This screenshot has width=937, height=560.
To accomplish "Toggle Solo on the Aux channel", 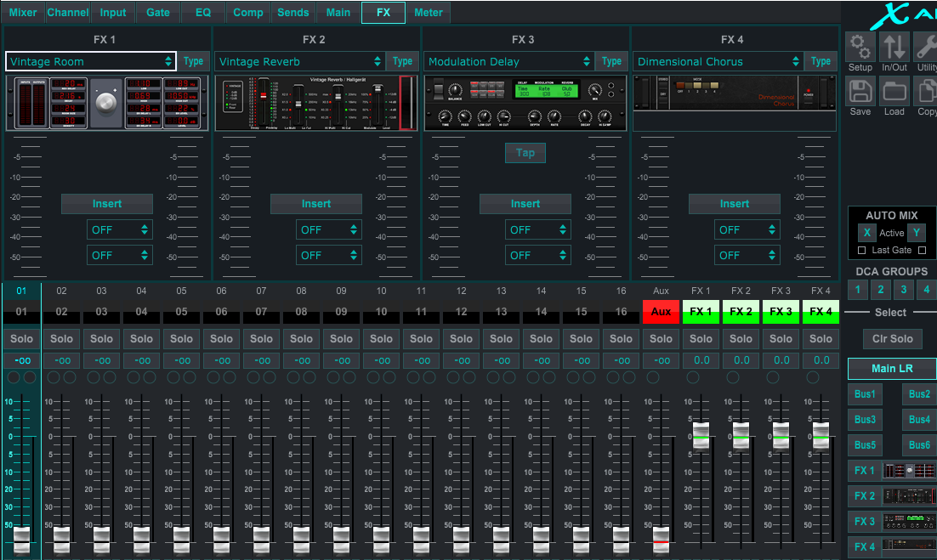I will (661, 338).
